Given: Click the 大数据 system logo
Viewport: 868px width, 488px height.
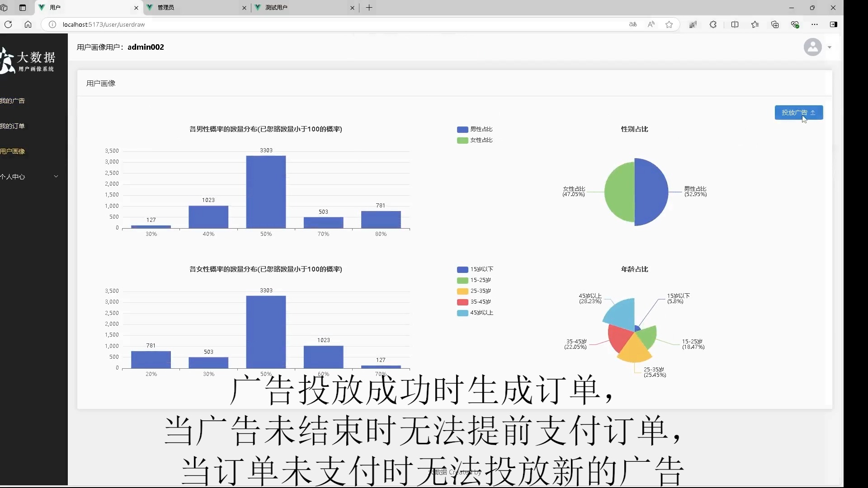Looking at the screenshot, I should click(x=28, y=61).
